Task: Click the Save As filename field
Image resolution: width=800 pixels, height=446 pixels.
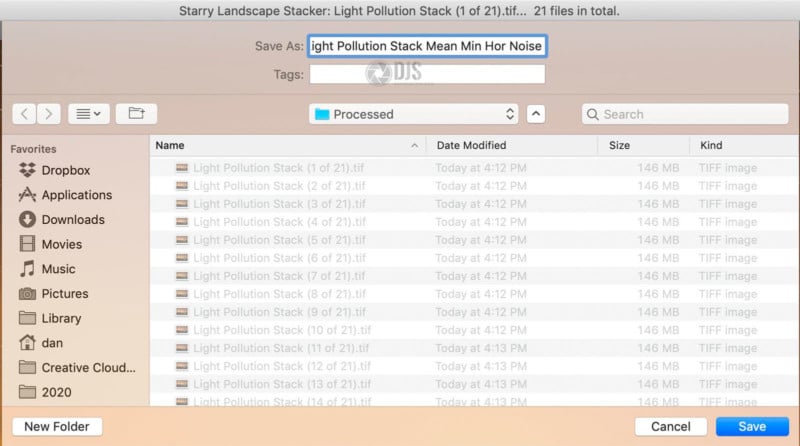Action: coord(427,45)
